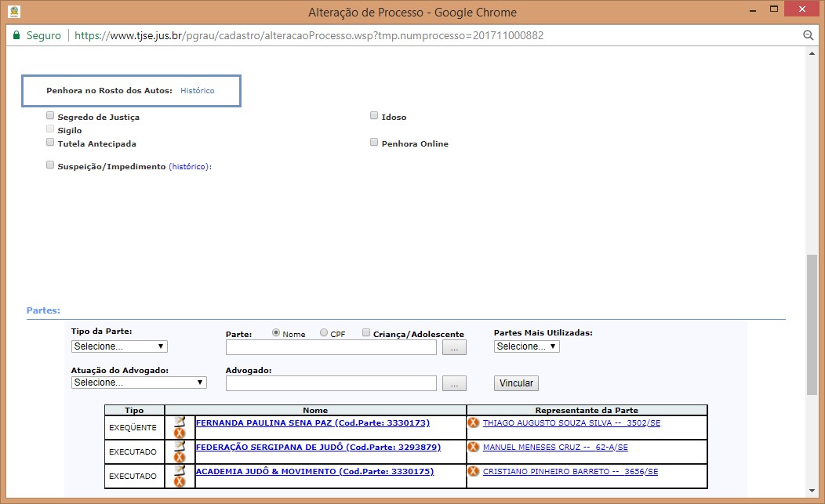
Task: Click the zoom magnifier icon in address bar
Action: [809, 36]
